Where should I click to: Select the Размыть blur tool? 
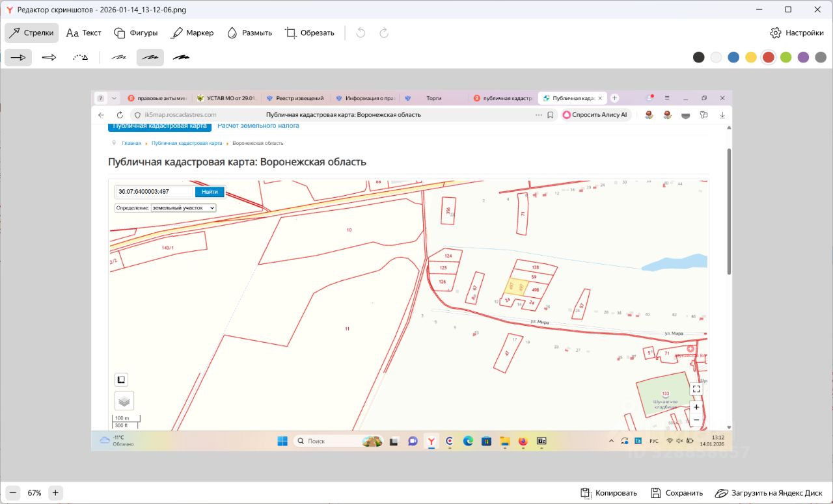[x=249, y=33]
